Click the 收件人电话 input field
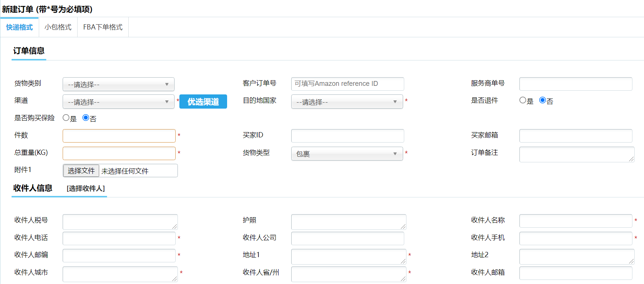The width and height of the screenshot is (644, 284). (119, 238)
